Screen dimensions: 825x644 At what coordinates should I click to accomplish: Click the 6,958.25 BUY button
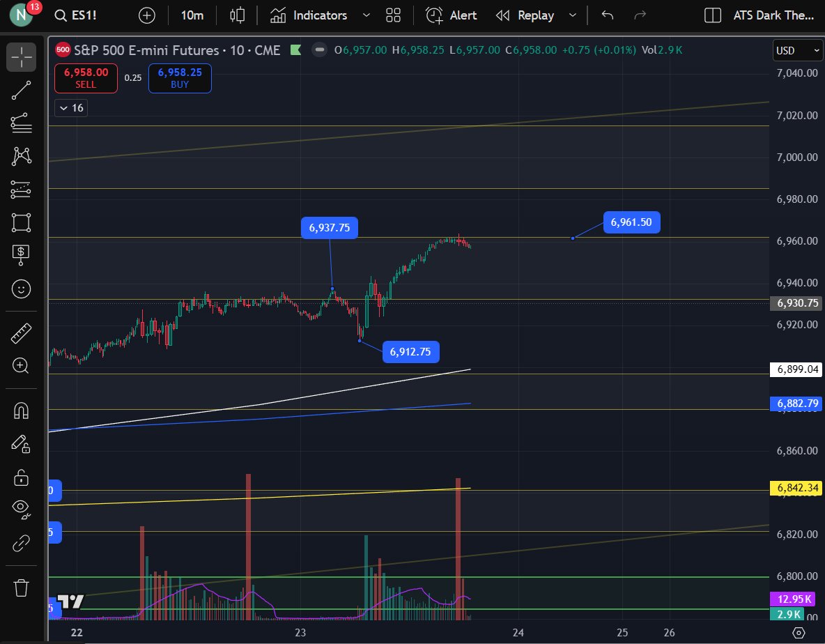[x=180, y=78]
